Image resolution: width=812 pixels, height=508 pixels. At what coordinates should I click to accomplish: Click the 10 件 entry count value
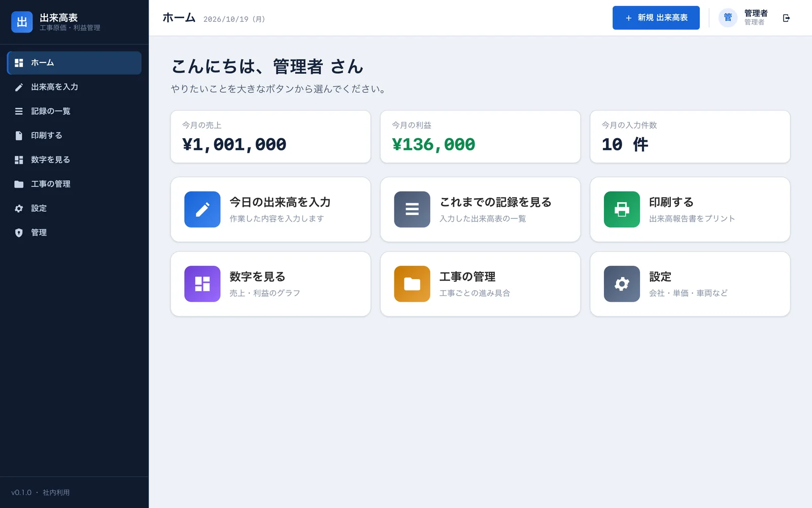tap(625, 145)
